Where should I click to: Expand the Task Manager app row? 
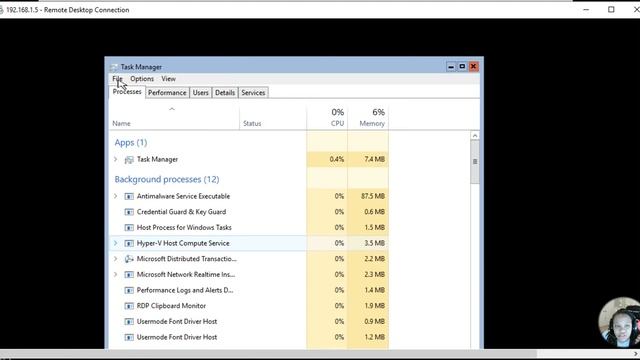point(116,159)
